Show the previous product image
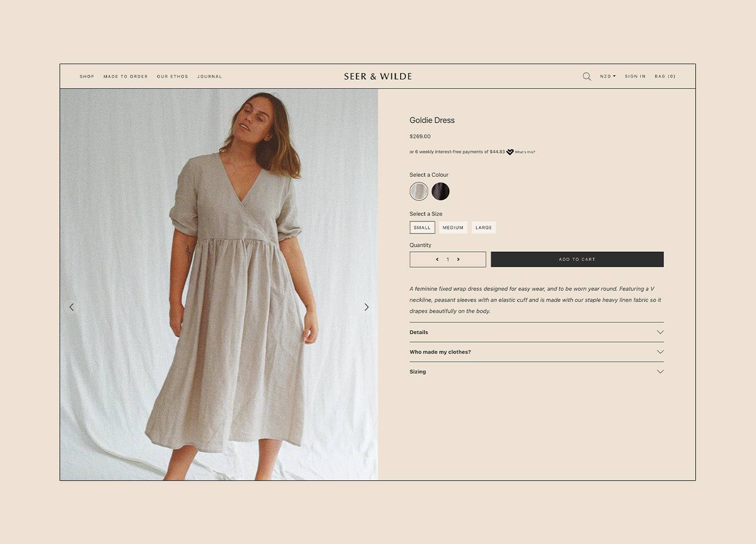 click(x=71, y=307)
